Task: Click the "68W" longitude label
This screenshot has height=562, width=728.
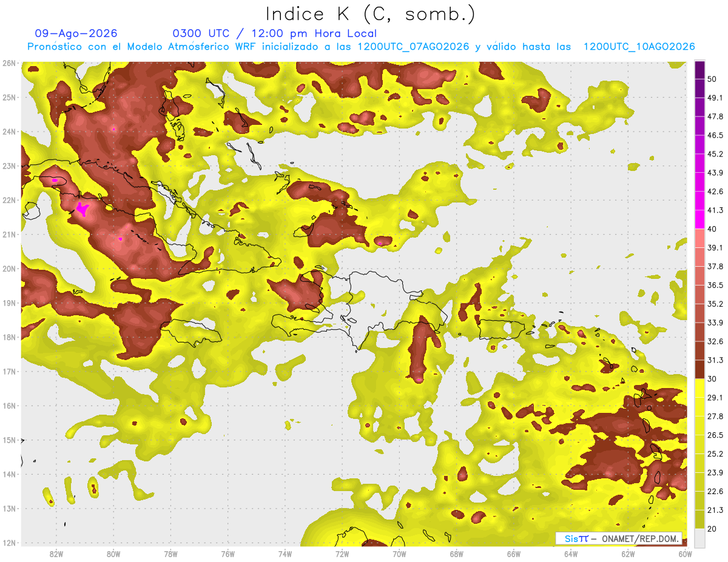Action: 457,554
